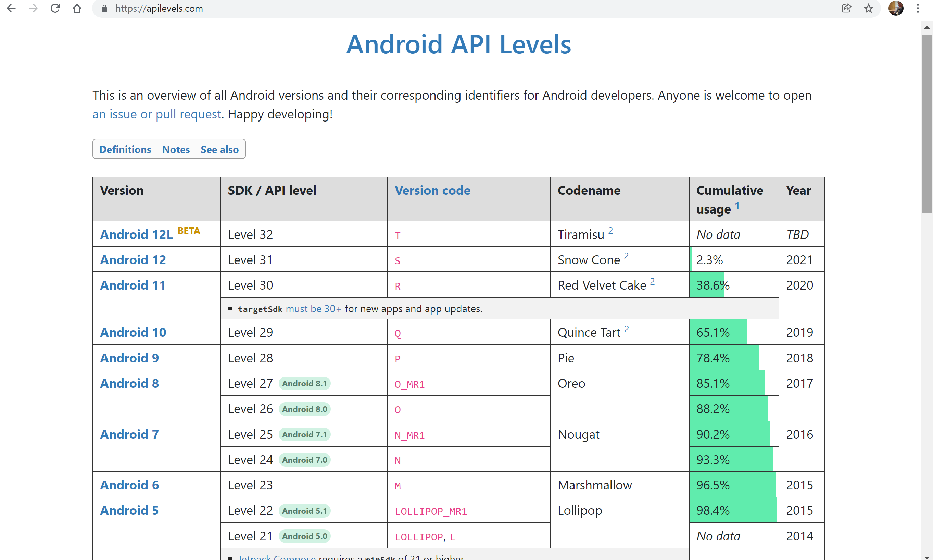
Task: Select version code 'O_MR1'
Action: (x=409, y=384)
